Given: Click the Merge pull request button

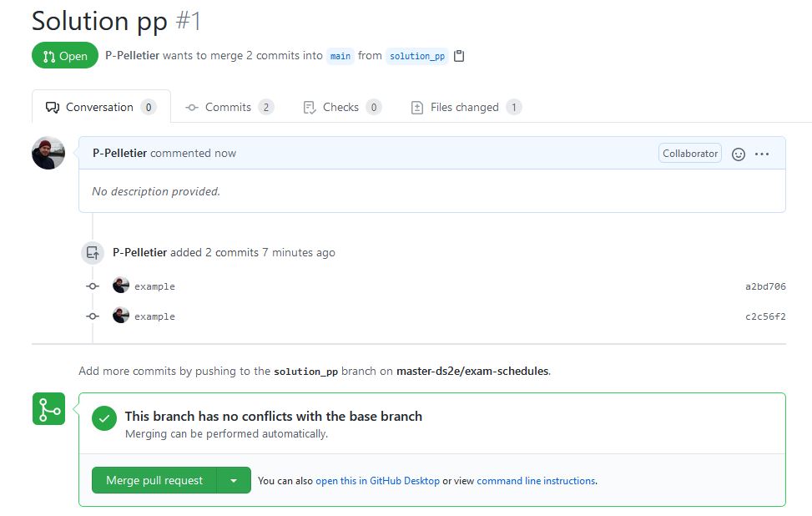Looking at the screenshot, I should (154, 480).
